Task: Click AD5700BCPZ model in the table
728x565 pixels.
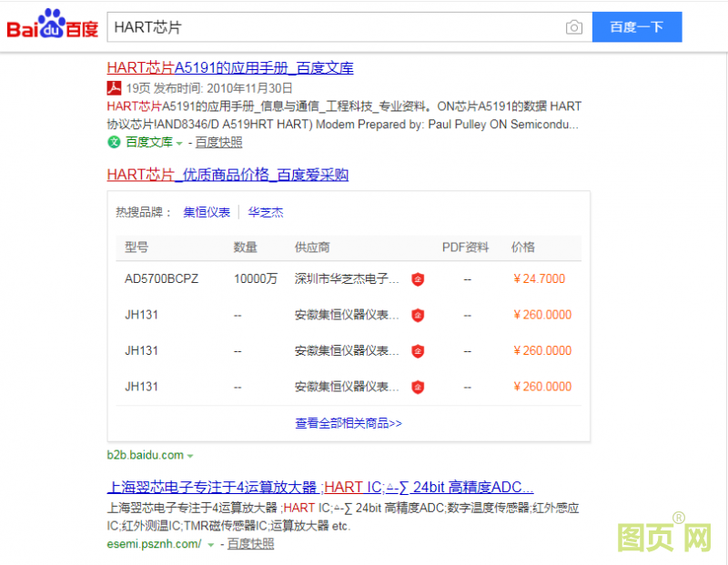Action: (161, 279)
